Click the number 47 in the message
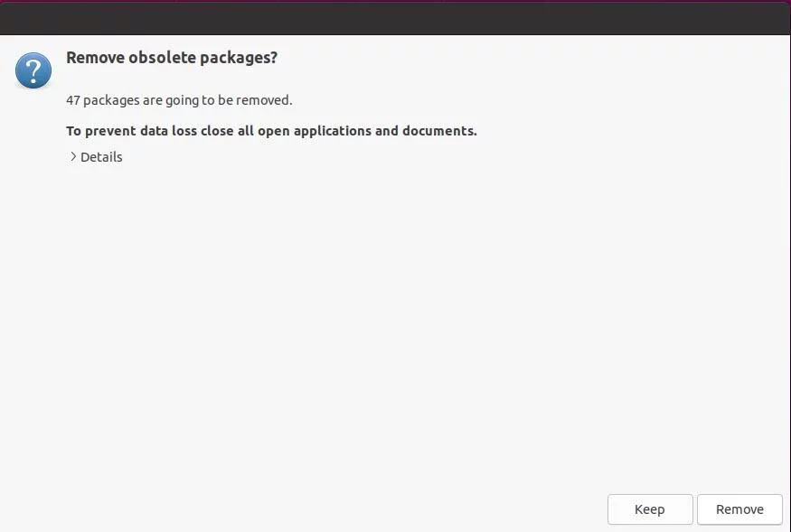Image resolution: width=791 pixels, height=532 pixels. (73, 100)
